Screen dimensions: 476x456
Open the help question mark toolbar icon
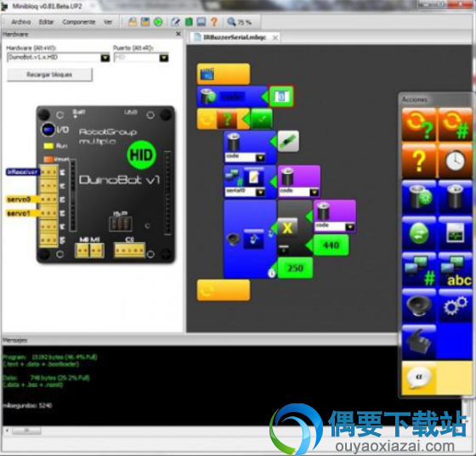tap(214, 22)
